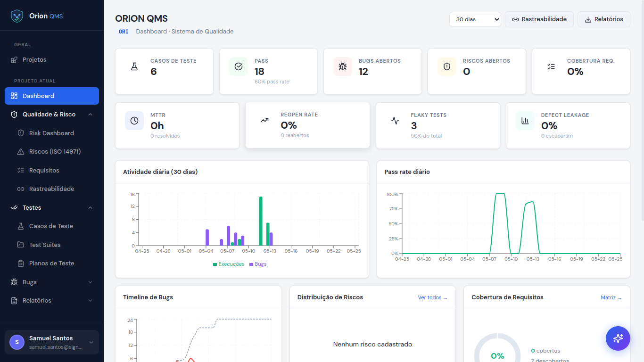This screenshot has width=644, height=362.
Task: Click the Dashboard icon in sidebar
Action: coord(14,96)
